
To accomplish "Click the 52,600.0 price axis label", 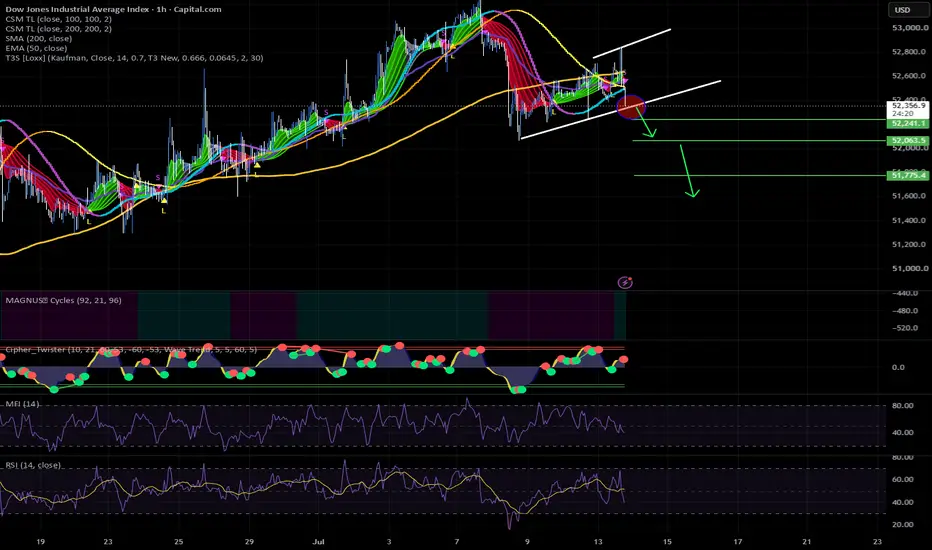I will coord(909,76).
